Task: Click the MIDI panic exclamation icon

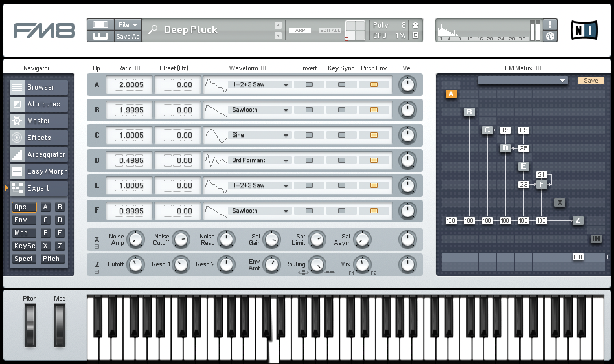Action: (550, 24)
